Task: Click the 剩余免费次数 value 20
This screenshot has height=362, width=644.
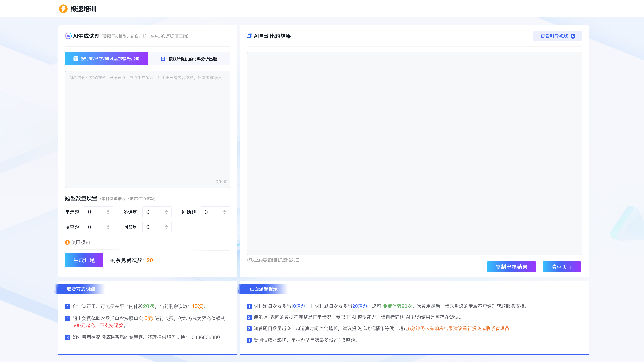Action: 150,260
